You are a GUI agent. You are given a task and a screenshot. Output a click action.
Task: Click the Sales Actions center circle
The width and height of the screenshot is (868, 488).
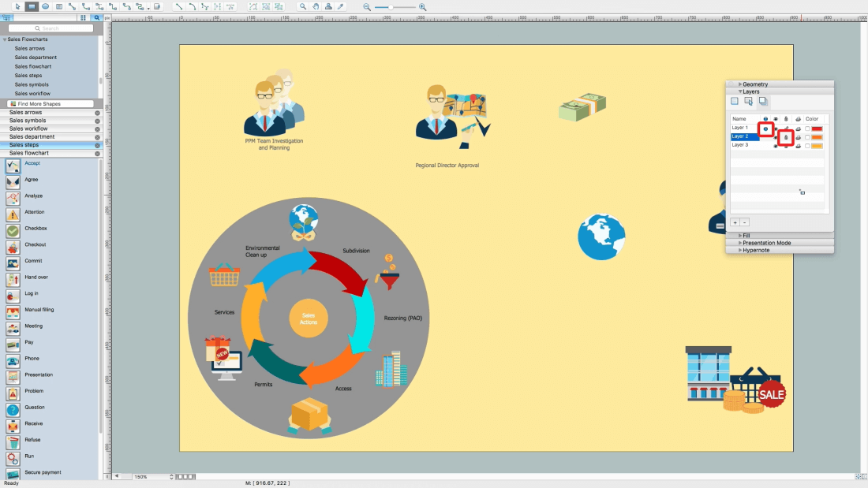pos(309,319)
